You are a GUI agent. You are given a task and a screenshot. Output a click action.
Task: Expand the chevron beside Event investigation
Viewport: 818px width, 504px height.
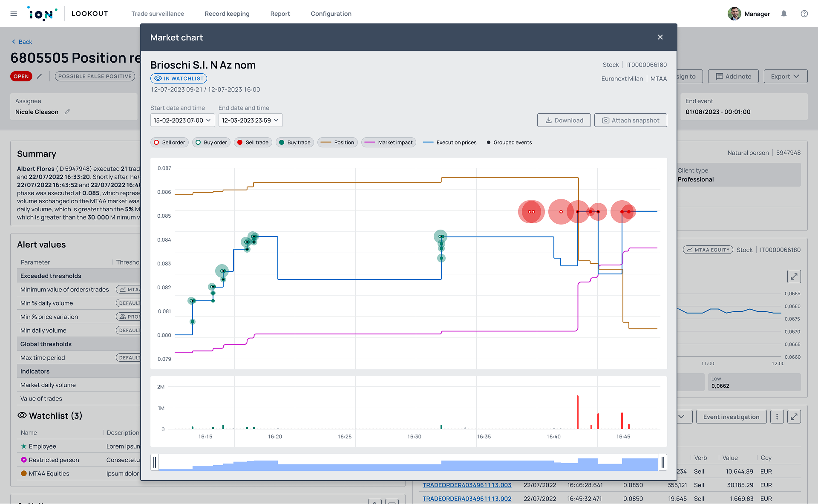pos(682,417)
